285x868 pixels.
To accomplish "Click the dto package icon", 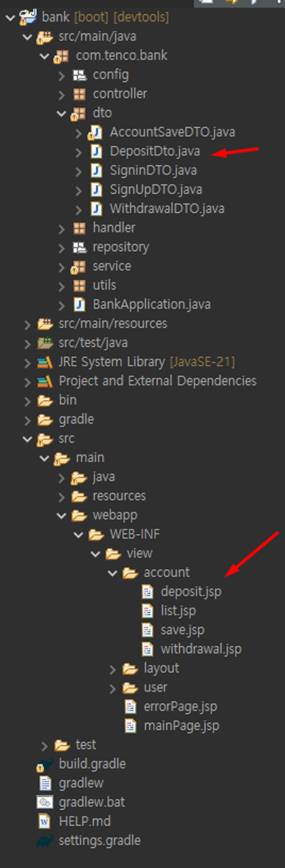I will pyautogui.click(x=79, y=113).
